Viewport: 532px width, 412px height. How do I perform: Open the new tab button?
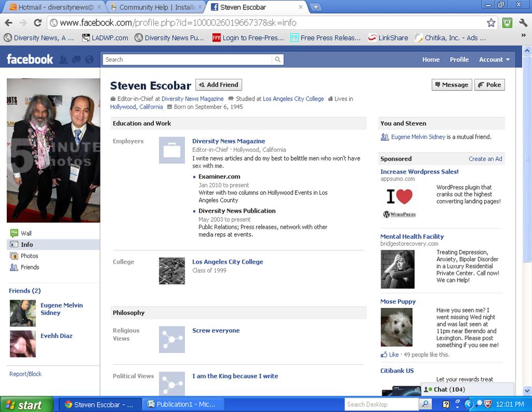(315, 7)
